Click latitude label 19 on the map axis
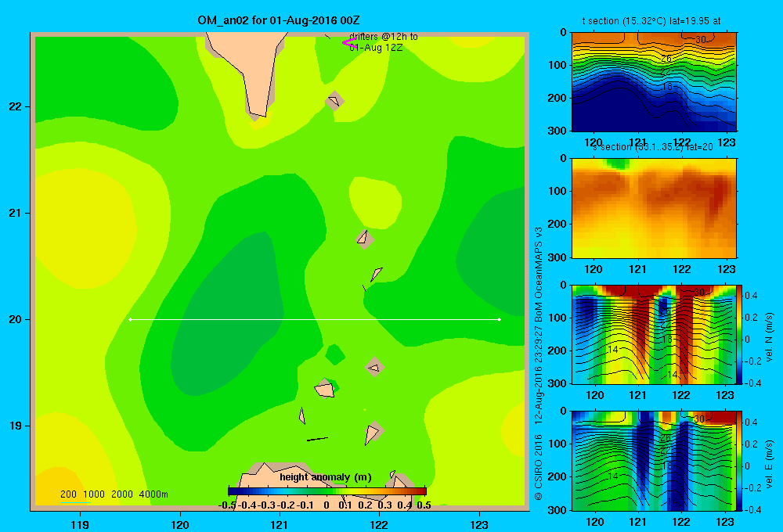 [x=16, y=426]
